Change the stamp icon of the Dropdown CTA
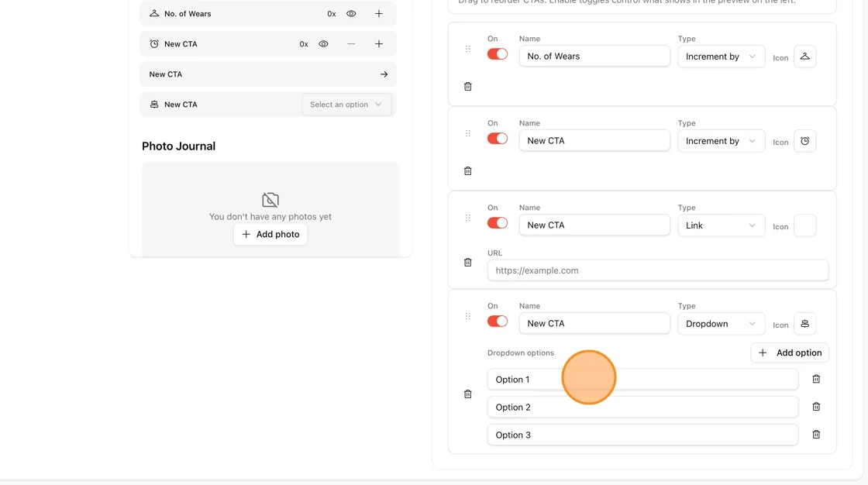Screen dimensions: 868x485 tap(804, 324)
